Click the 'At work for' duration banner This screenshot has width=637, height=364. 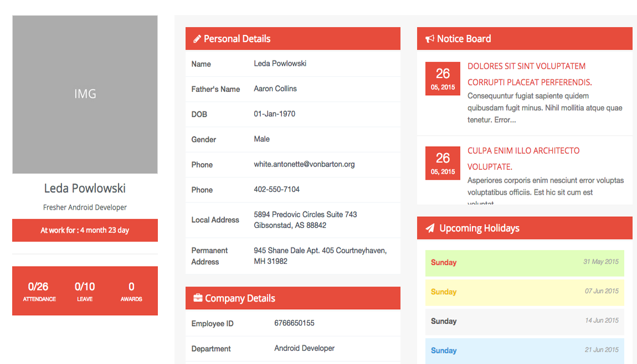point(85,230)
